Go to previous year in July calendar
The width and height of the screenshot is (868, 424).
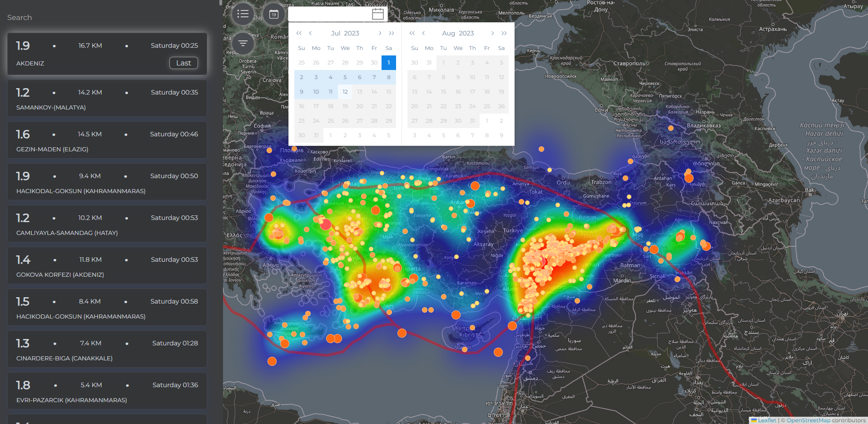click(x=299, y=33)
